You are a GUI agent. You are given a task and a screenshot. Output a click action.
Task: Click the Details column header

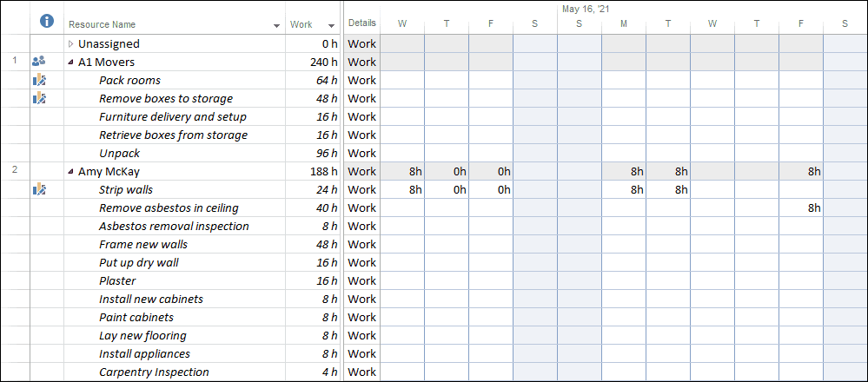click(x=362, y=23)
